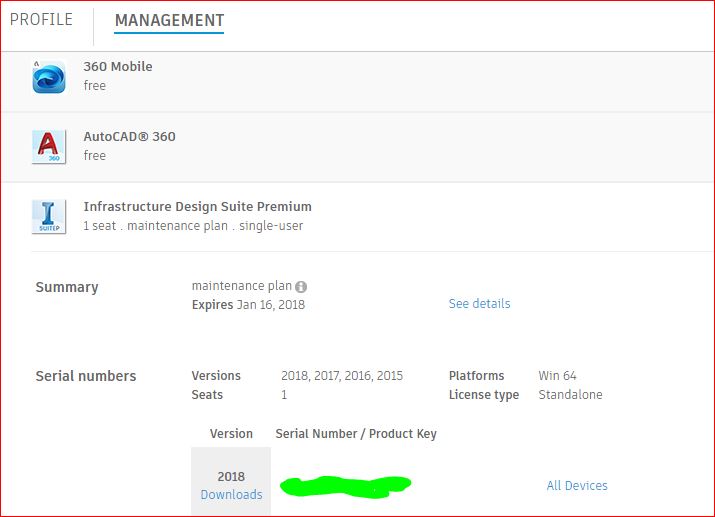Click 'free' label under AutoCAD 360
Image resolution: width=715 pixels, height=517 pixels.
point(94,155)
